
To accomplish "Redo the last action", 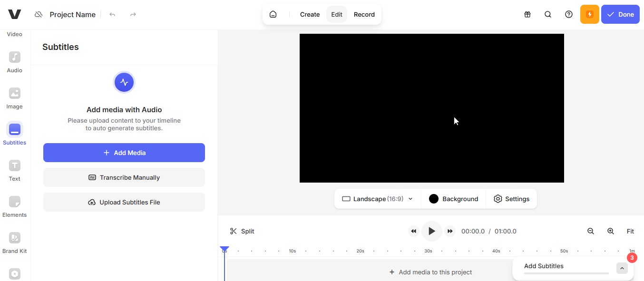I will click(133, 15).
